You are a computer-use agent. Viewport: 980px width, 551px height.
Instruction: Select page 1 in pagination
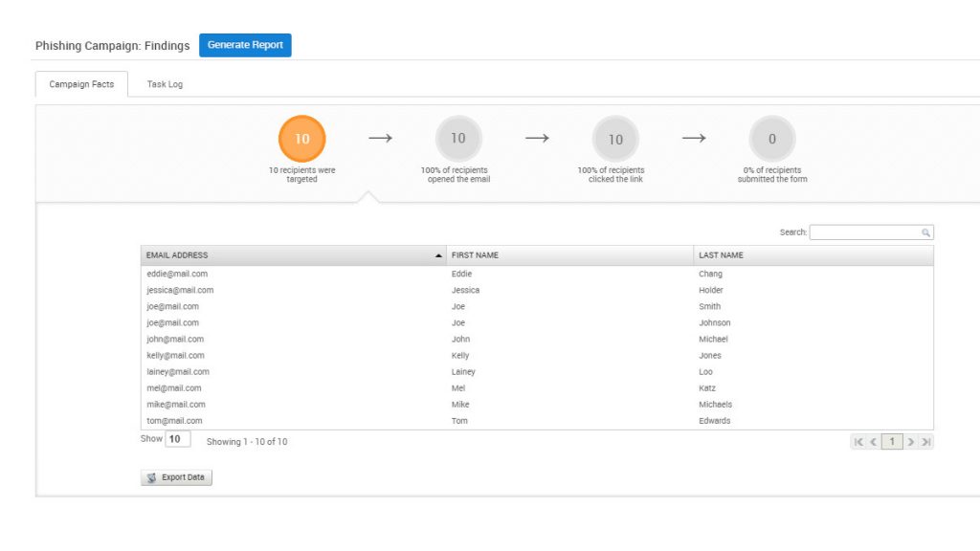click(892, 442)
